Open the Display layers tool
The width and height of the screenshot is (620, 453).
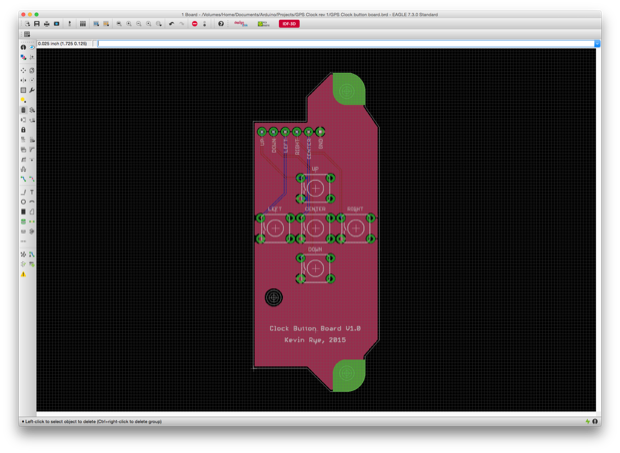[x=23, y=57]
